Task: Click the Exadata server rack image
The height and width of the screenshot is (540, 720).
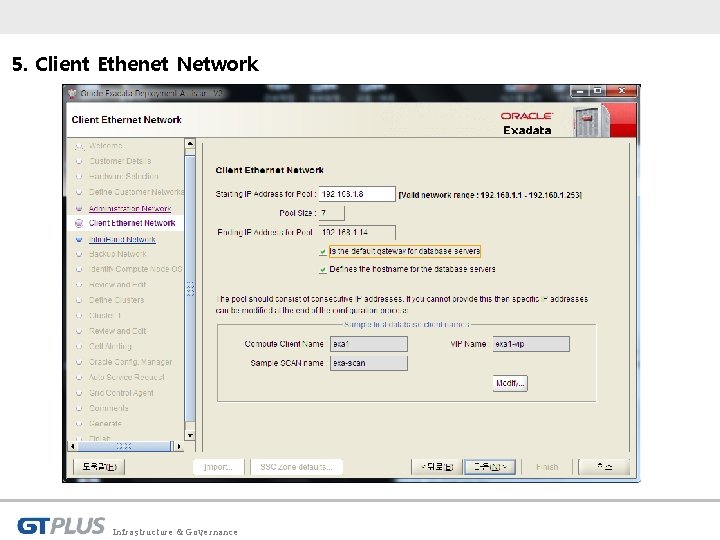Action: (x=592, y=120)
